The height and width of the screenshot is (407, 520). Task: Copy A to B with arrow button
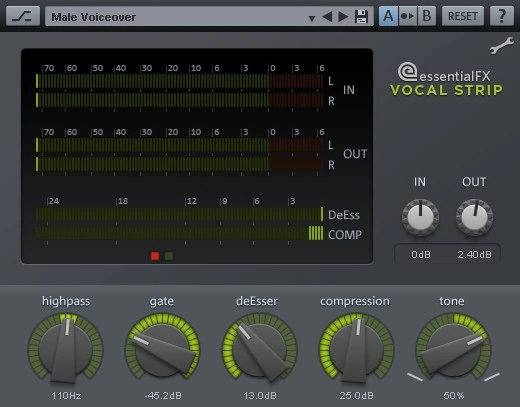[x=407, y=16]
